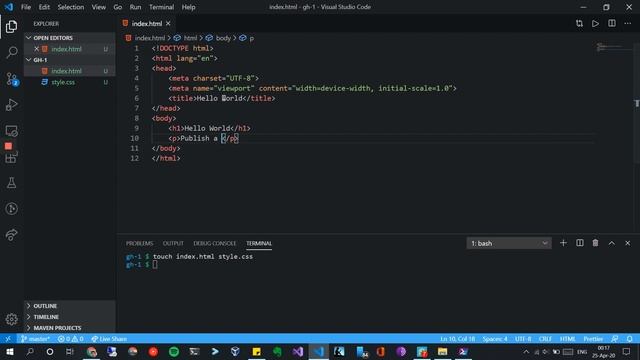Switch to the Debug Console tab

coord(215,243)
